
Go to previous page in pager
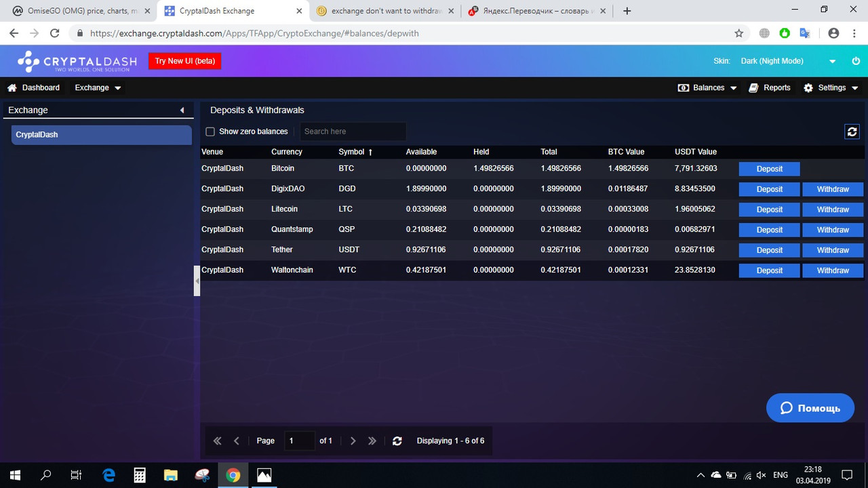[x=237, y=441]
